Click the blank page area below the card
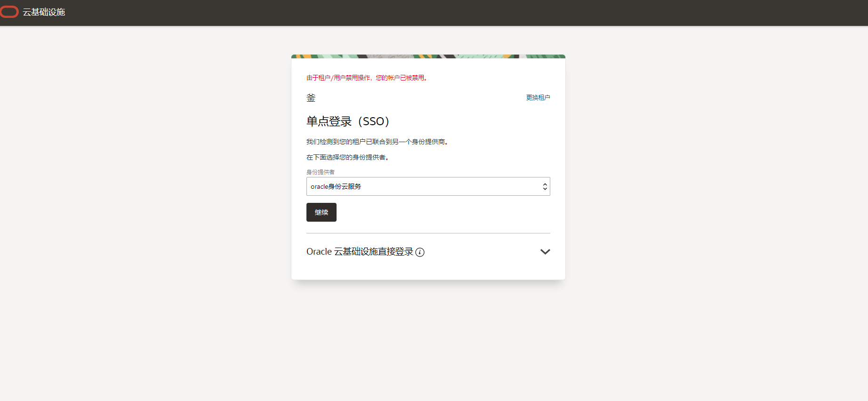The width and height of the screenshot is (868, 401). coord(428,339)
